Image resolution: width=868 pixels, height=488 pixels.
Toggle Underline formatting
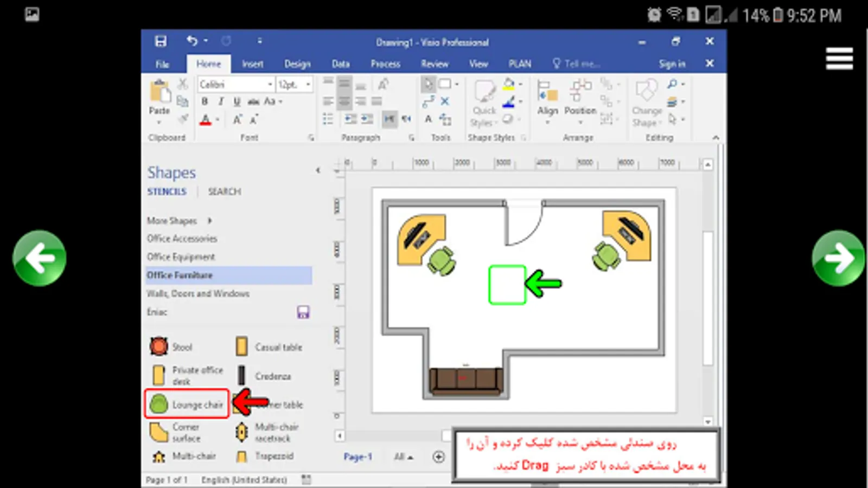click(237, 101)
